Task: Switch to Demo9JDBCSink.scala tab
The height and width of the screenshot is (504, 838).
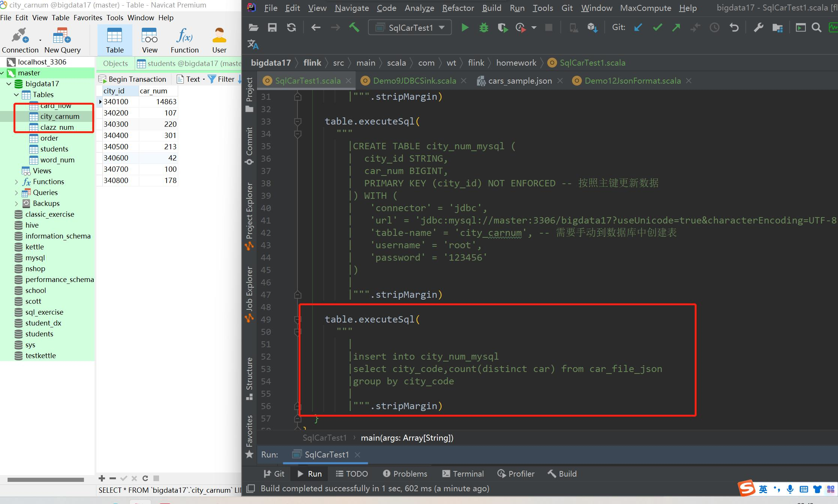Action: pyautogui.click(x=414, y=81)
